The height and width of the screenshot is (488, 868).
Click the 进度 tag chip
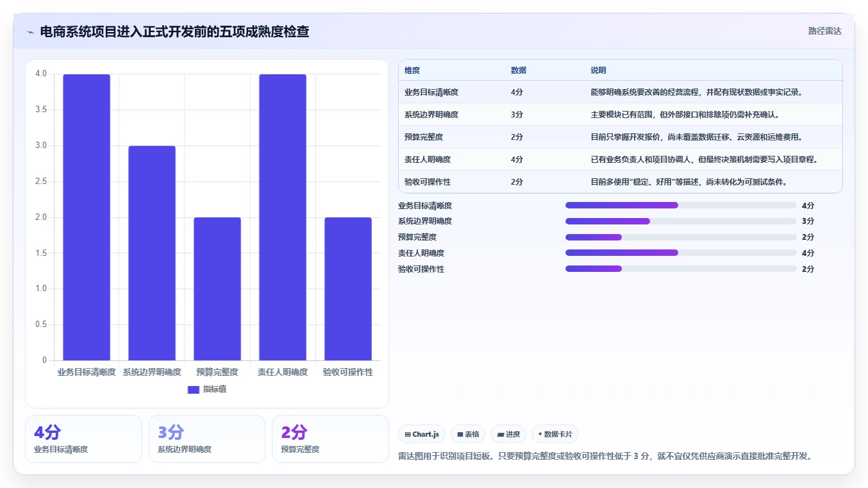[x=508, y=434]
